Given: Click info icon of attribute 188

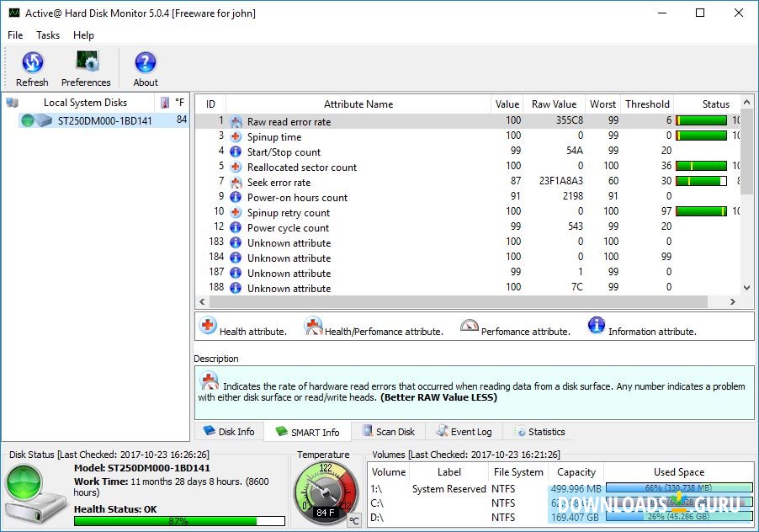Looking at the screenshot, I should point(236,288).
